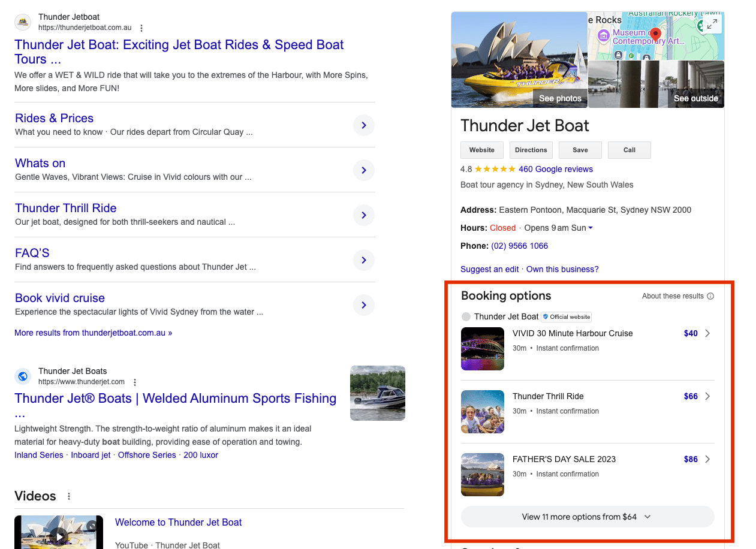
Task: Open the Inboard jet sitelink
Action: coord(91,455)
